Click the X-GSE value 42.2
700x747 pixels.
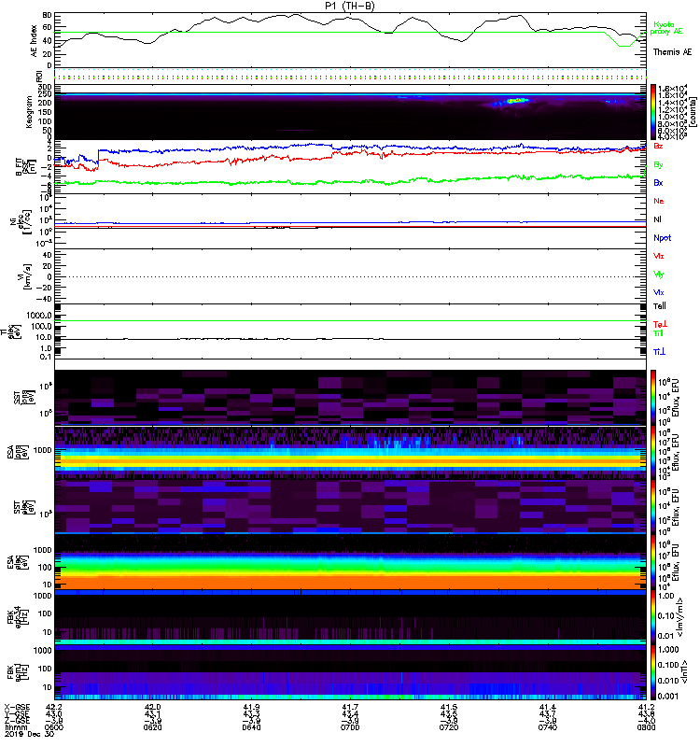(54, 707)
